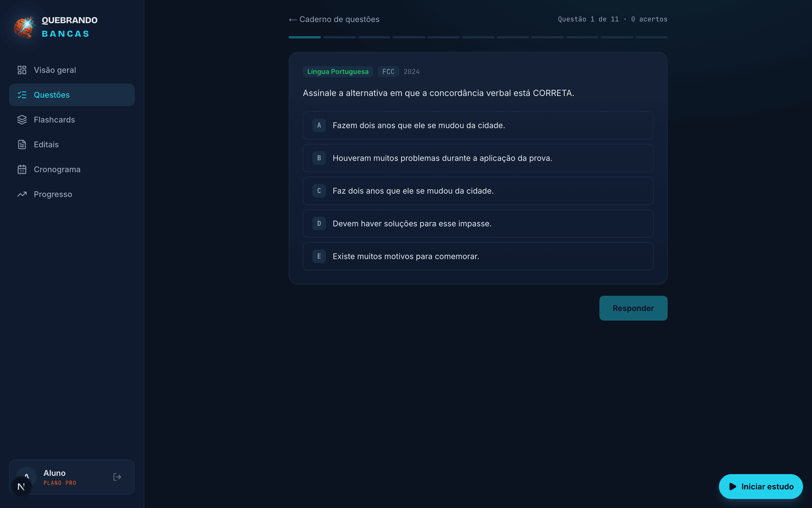Switch to Editais section
This screenshot has height=508, width=812.
click(72, 144)
